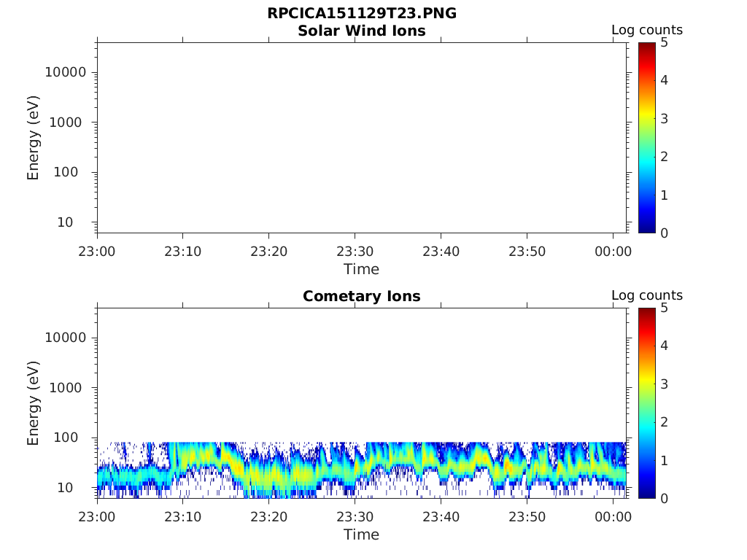Viewport: 747px width, 560px height.
Task: Click 23:40 tick on Solar Wind time axis
Action: 441,252
